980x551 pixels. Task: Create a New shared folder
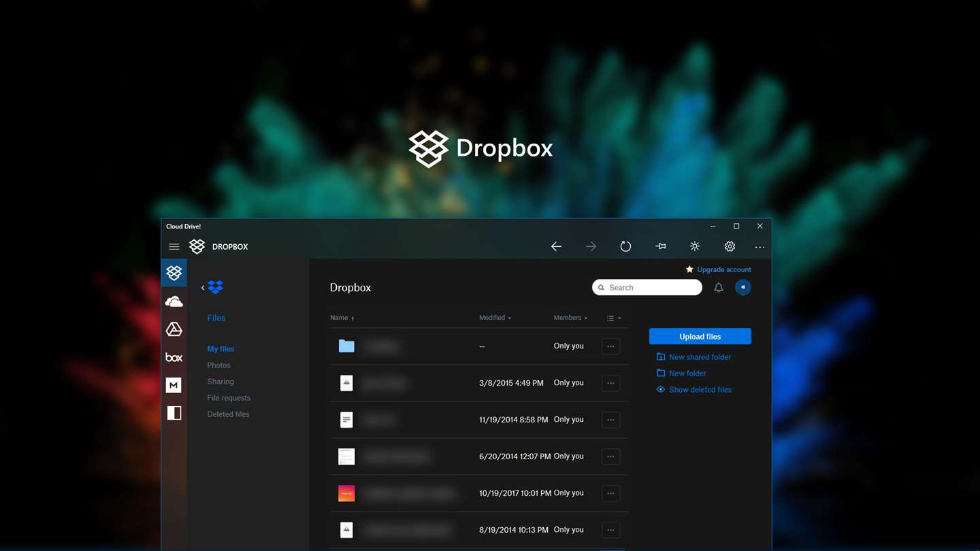click(693, 357)
